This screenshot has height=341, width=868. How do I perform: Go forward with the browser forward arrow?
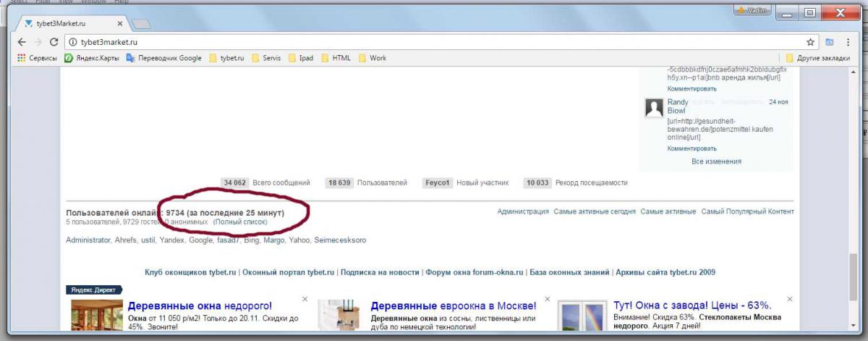click(x=37, y=42)
